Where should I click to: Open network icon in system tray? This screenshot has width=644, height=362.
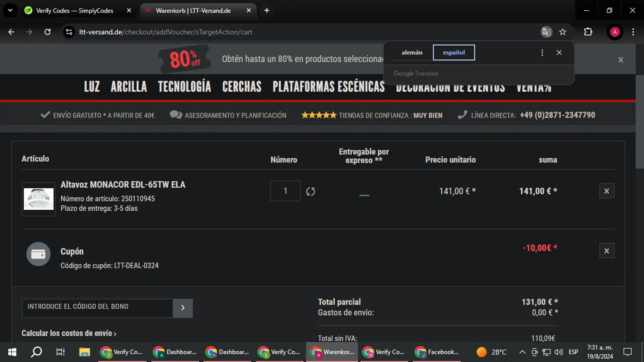point(547,352)
